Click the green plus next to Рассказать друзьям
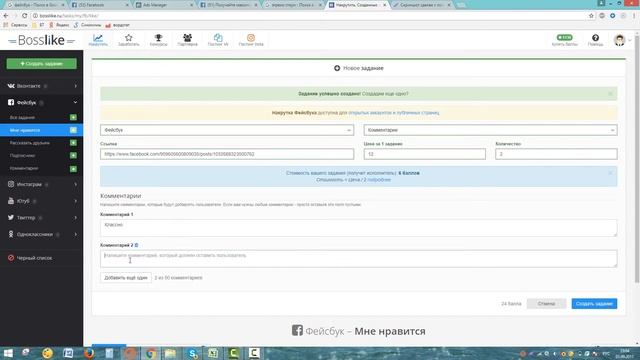Image resolution: width=640 pixels, height=360 pixels. pyautogui.click(x=73, y=143)
